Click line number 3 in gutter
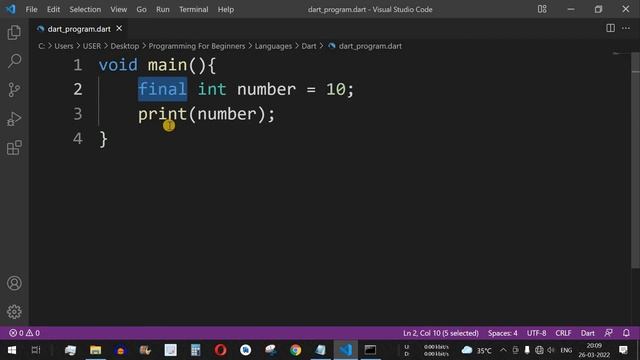Viewport: 640px width, 360px height. [78, 114]
